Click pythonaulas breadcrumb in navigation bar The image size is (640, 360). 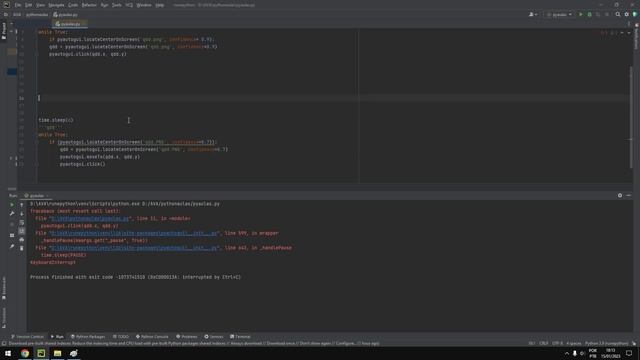pos(37,15)
